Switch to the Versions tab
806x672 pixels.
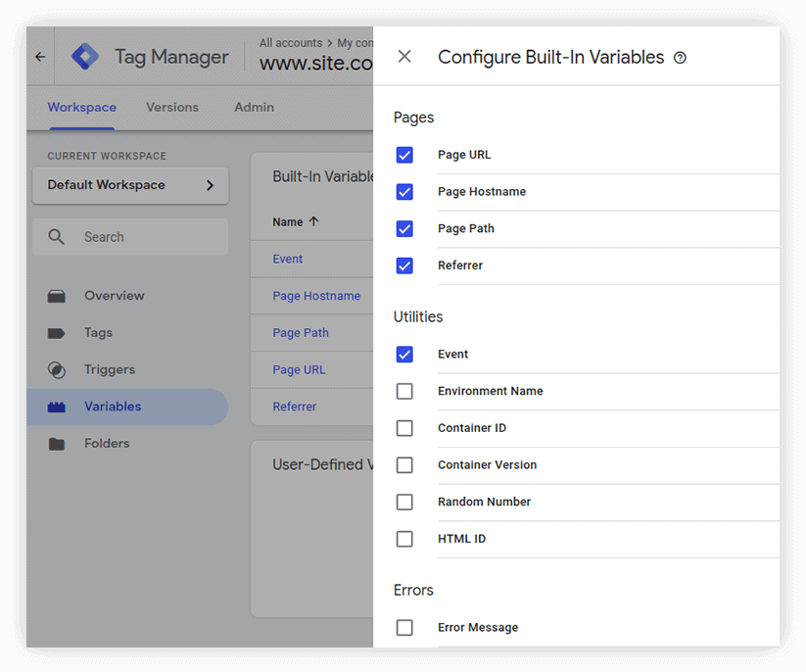172,108
